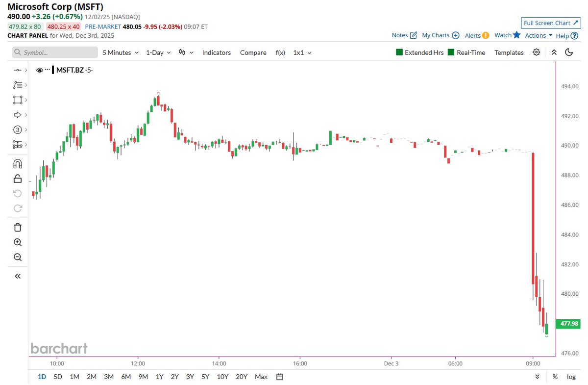
Task: Open the 1x1 grid layout dropdown
Action: tap(302, 52)
